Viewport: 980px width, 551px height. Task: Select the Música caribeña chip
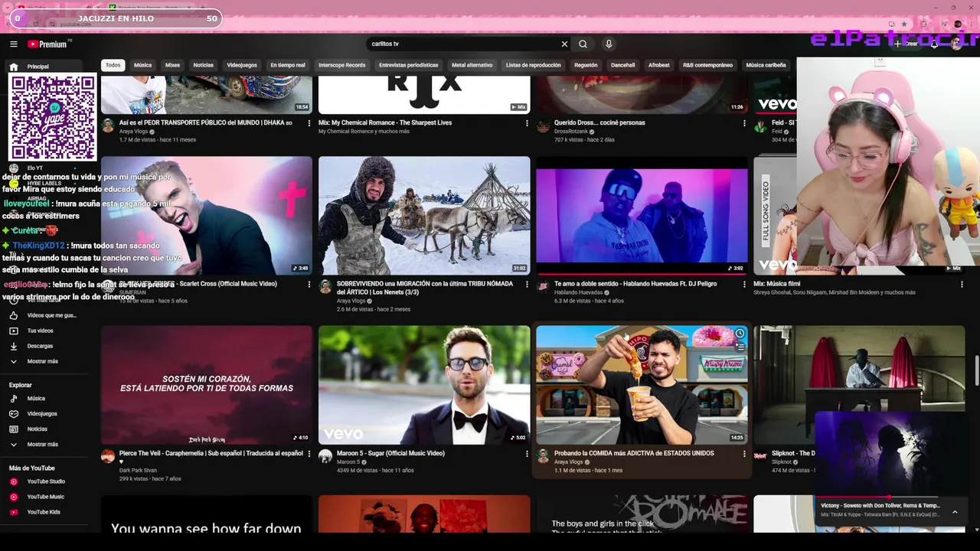point(766,65)
